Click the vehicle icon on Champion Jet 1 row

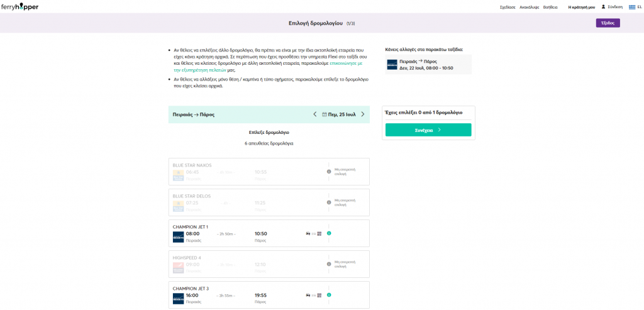[x=308, y=233]
